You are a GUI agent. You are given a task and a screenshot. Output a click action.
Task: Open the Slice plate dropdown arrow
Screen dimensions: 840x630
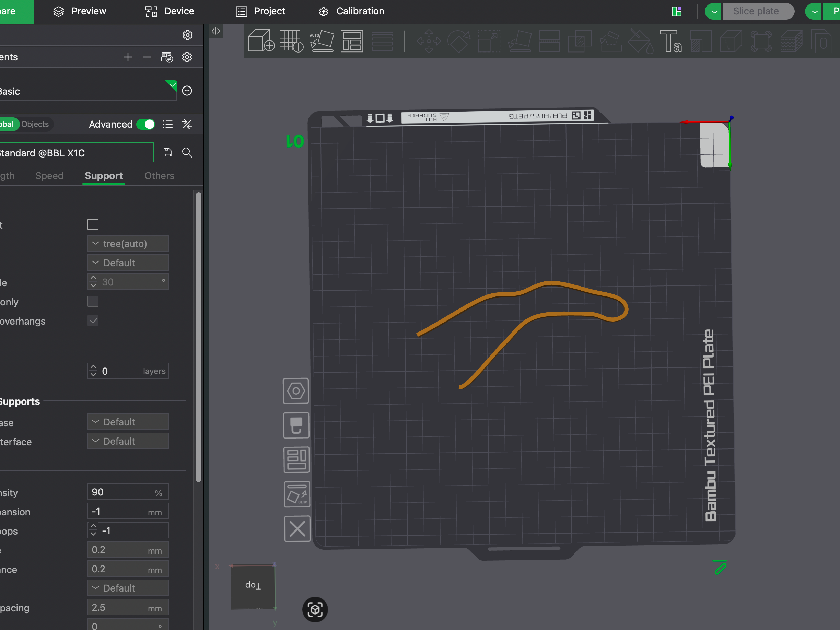pyautogui.click(x=714, y=11)
